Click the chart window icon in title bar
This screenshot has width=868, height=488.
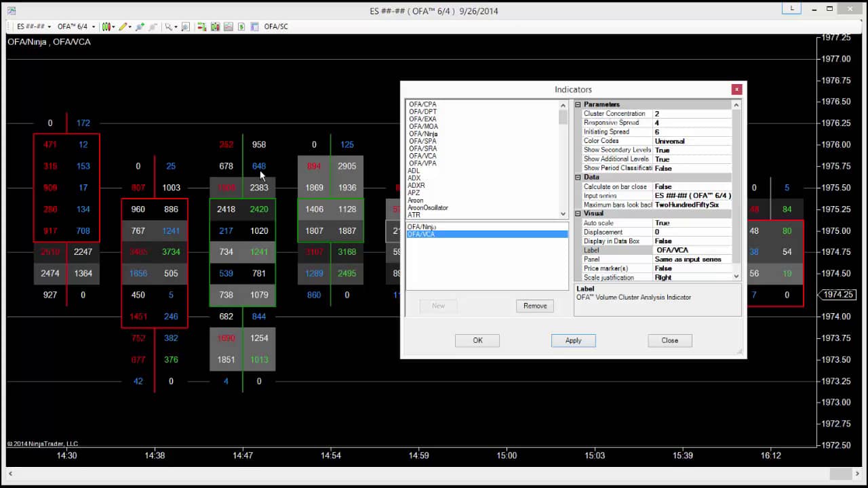12,10
